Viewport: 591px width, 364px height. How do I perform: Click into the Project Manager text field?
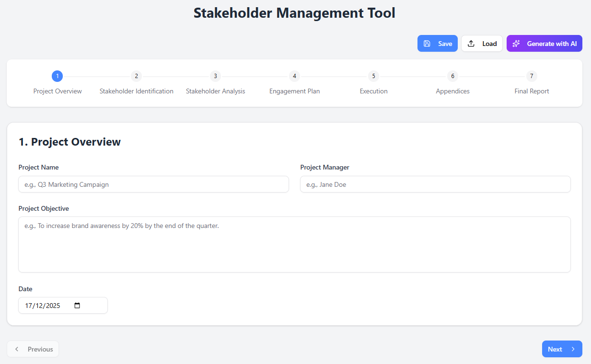[435, 184]
